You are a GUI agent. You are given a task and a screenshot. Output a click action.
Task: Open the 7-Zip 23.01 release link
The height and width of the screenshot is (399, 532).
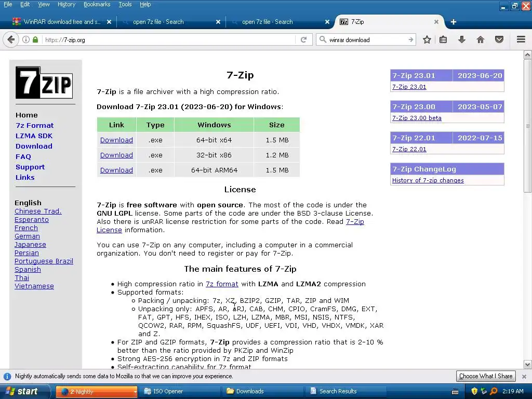click(x=409, y=87)
